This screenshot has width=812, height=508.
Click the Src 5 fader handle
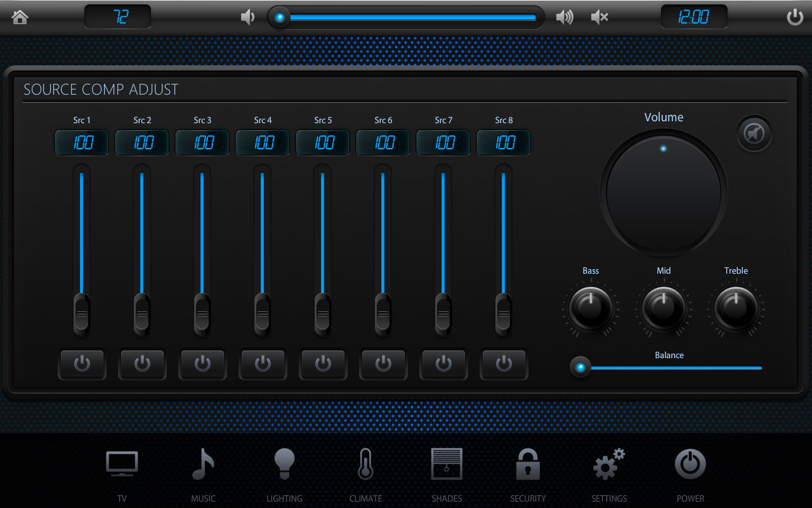coord(323,314)
